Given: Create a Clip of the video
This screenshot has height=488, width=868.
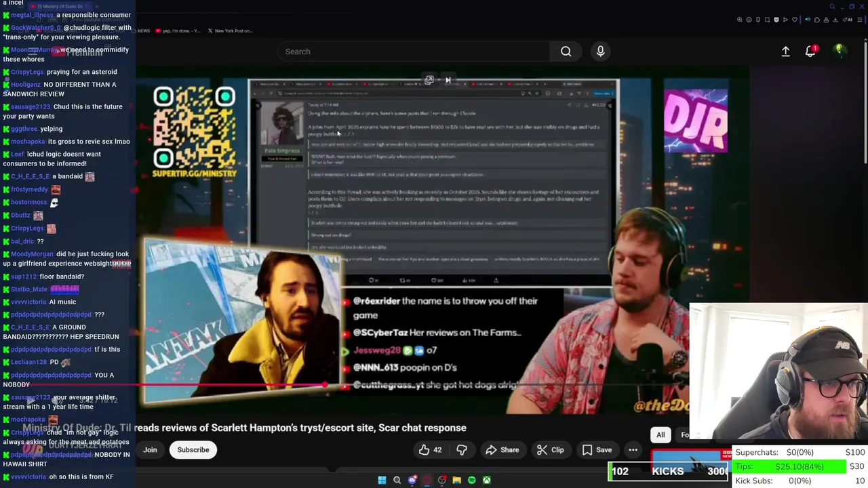Looking at the screenshot, I should click(x=550, y=450).
